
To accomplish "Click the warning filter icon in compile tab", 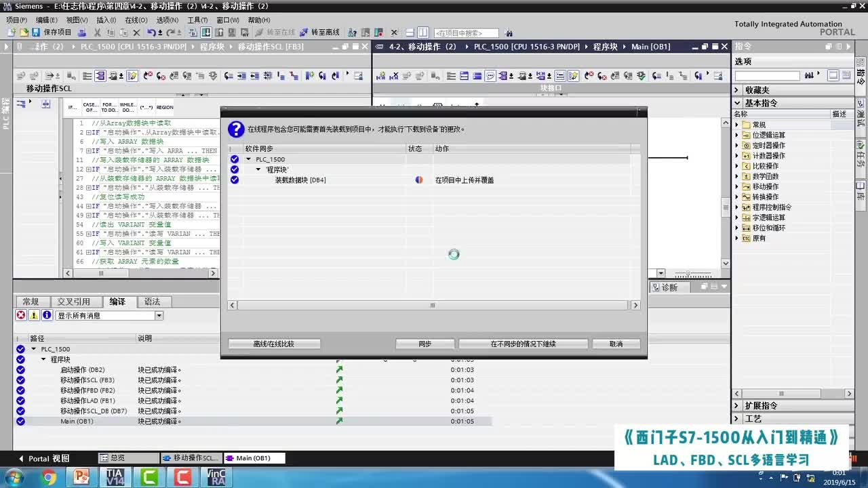I will pyautogui.click(x=34, y=315).
